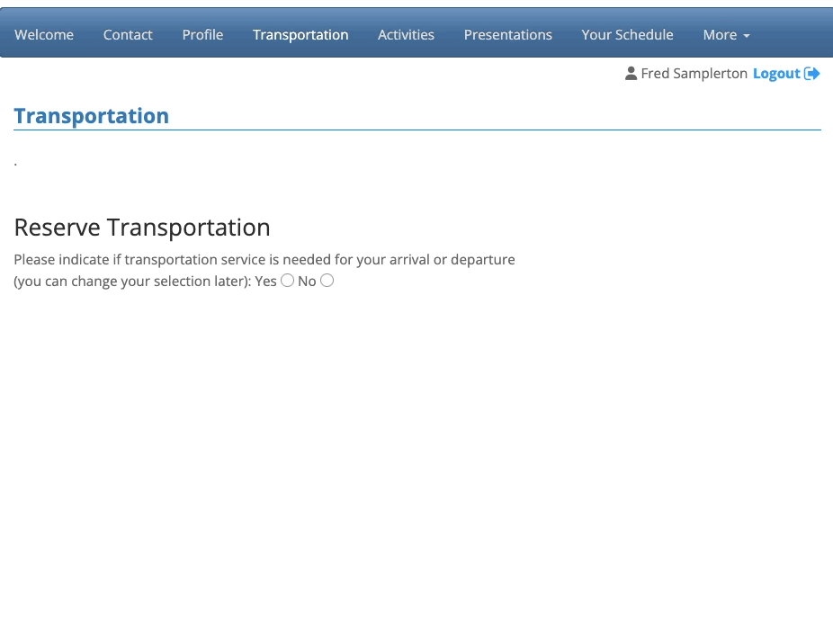The width and height of the screenshot is (833, 644).
Task: Click the blue Transportation page heading
Action: point(92,116)
